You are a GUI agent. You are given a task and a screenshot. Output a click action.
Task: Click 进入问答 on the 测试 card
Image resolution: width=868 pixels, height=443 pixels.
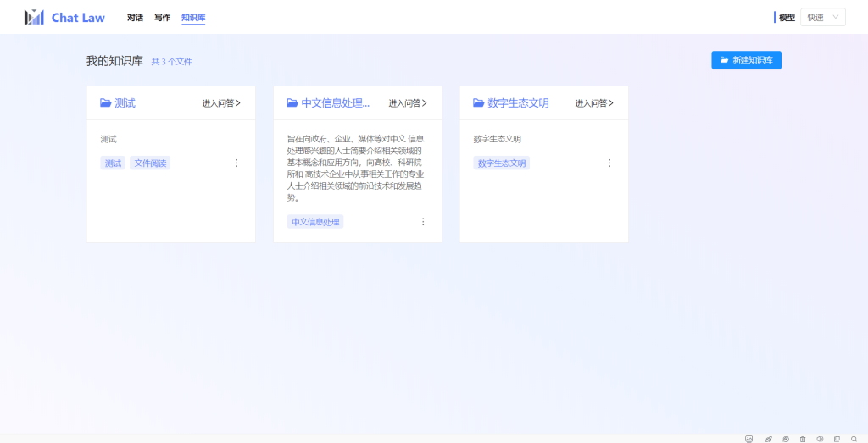[x=221, y=103]
